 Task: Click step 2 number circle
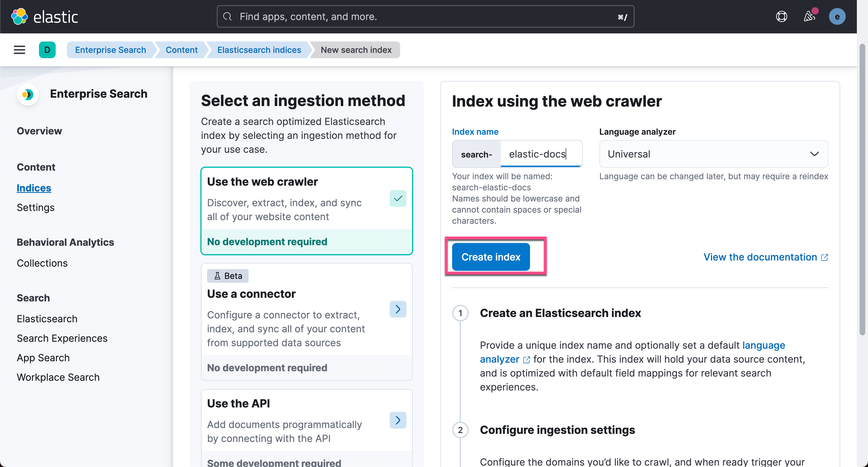coord(460,430)
